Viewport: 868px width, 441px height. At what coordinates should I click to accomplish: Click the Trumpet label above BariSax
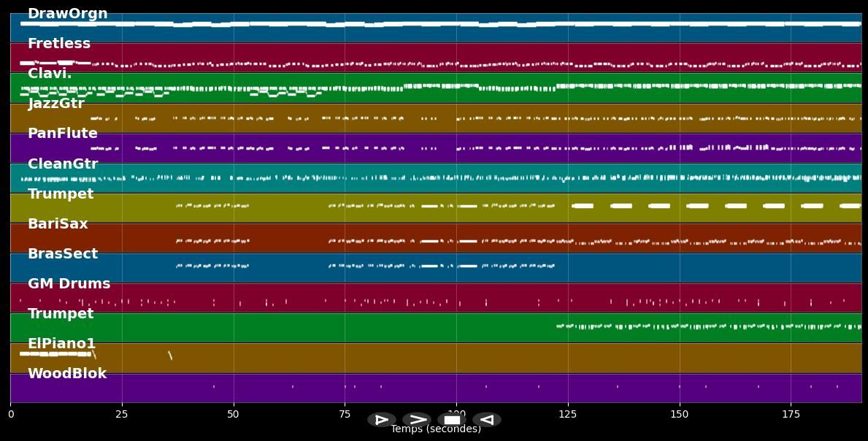click(61, 194)
